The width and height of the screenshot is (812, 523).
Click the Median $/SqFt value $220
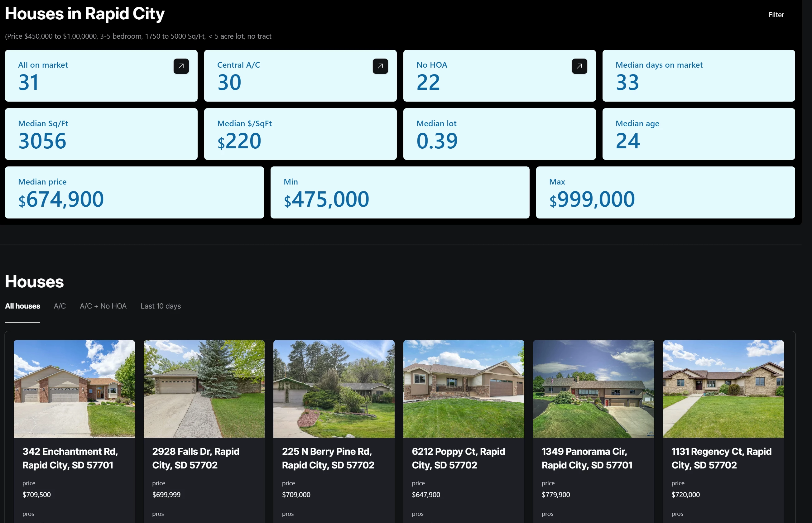click(x=239, y=141)
